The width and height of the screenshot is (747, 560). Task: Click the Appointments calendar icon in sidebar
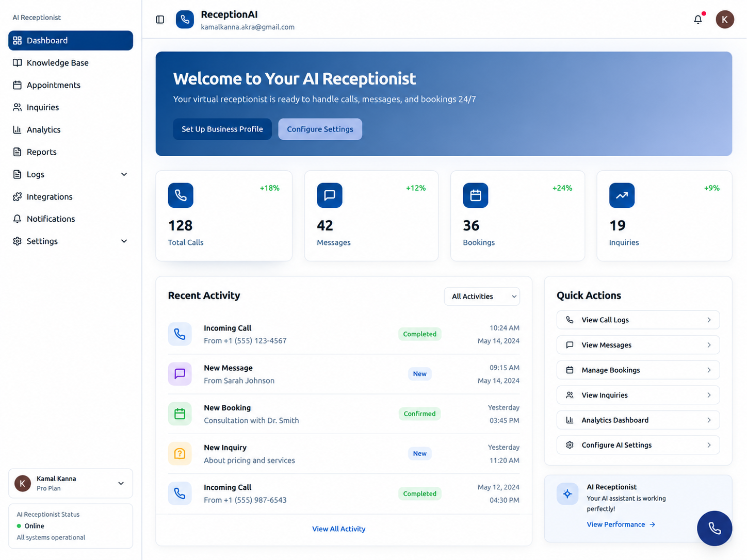18,85
